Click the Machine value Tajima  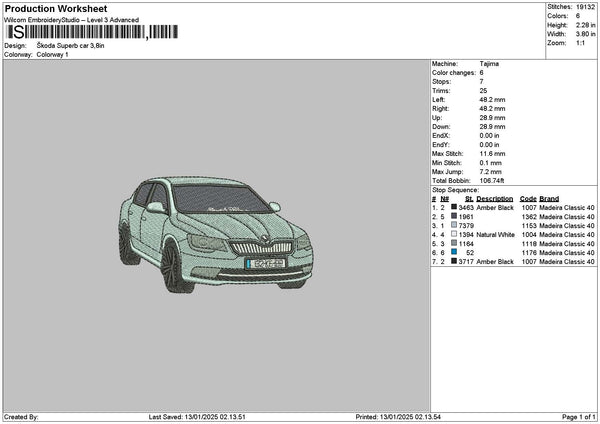[x=489, y=64]
